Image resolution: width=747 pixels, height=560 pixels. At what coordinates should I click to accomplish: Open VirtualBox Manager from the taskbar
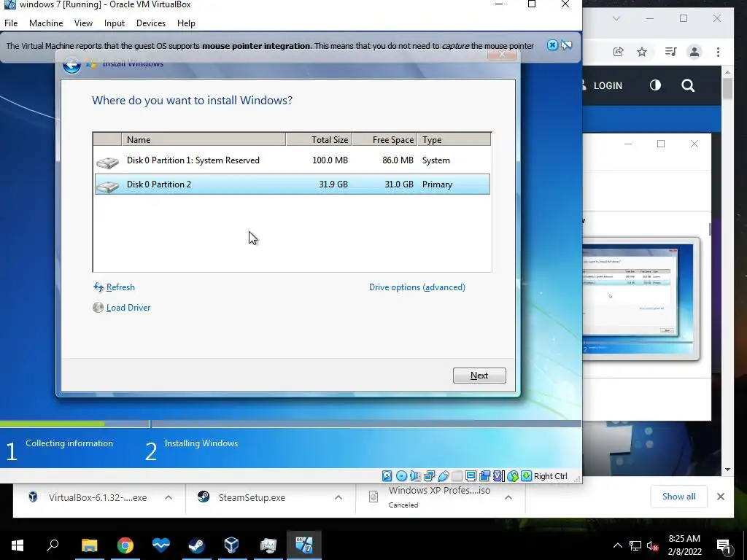coord(231,545)
